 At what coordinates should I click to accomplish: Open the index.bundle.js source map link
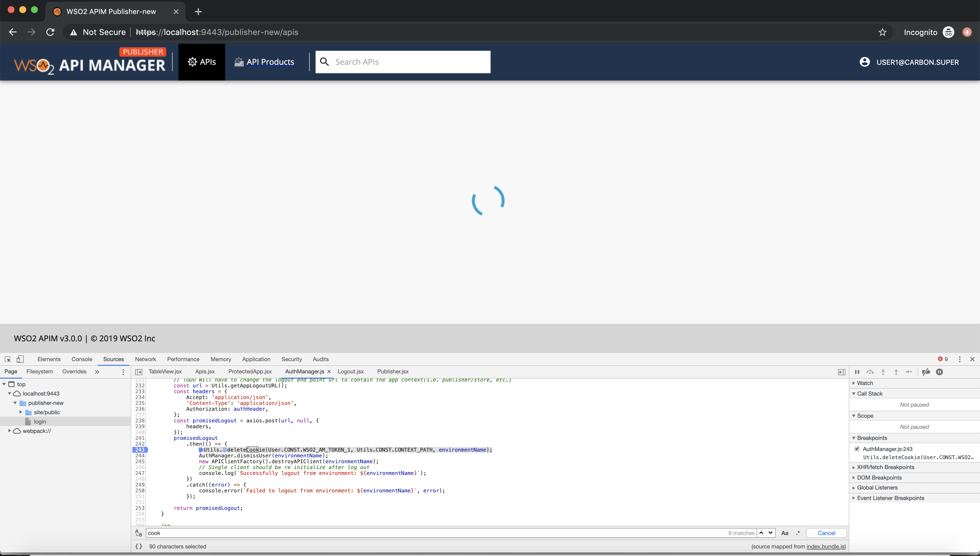pyautogui.click(x=825, y=546)
